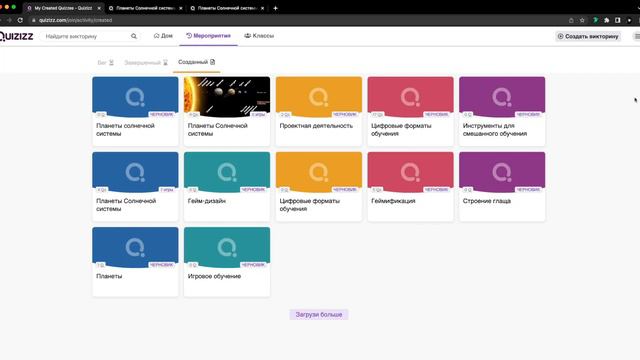Click the round profile icon in browser toolbar
Image resolution: width=640 pixels, height=360 pixels.
pyautogui.click(x=629, y=20)
